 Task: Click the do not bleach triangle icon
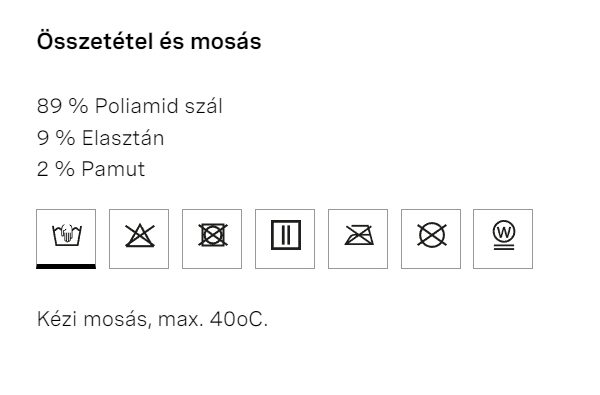[x=139, y=239]
